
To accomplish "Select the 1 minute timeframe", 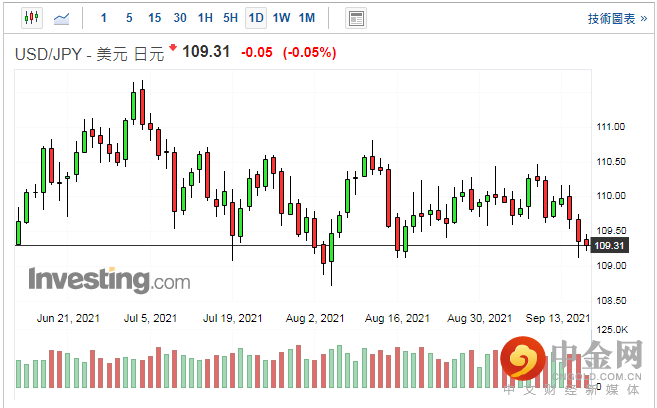I will coord(104,18).
